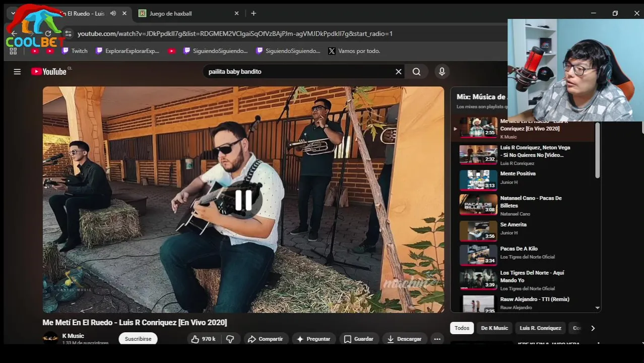
Task: Play Se Amerita by Junior H
Action: [x=522, y=230]
